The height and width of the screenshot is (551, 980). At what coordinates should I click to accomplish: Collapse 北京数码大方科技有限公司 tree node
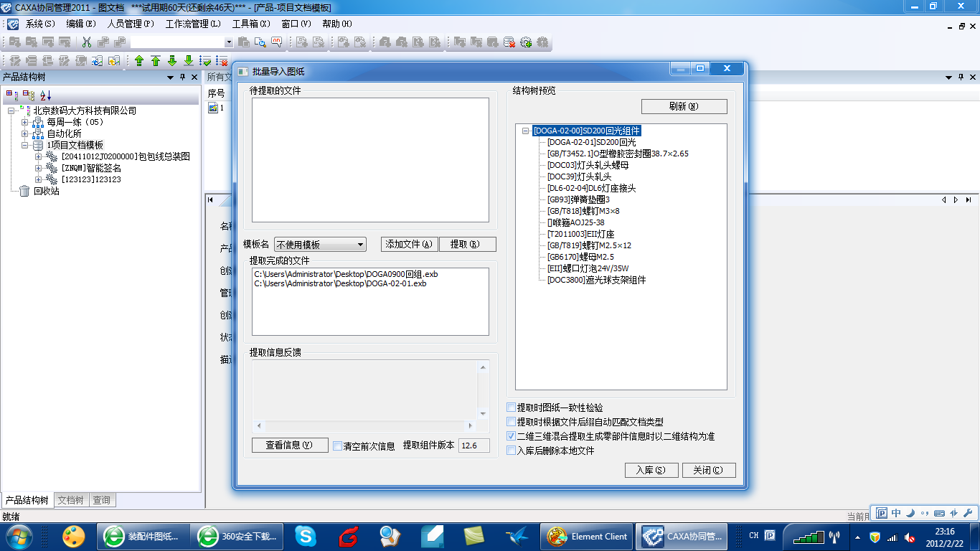click(11, 110)
